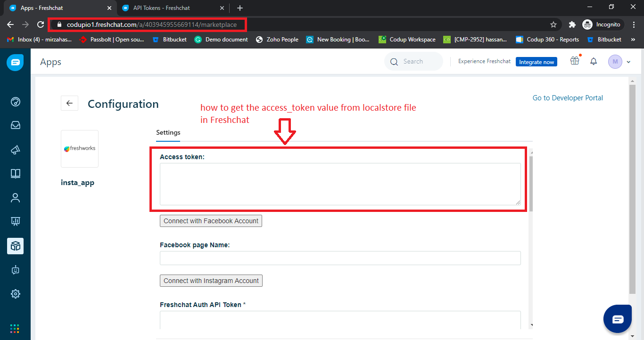Select the Apps cube icon in sidebar
Image resolution: width=644 pixels, height=340 pixels.
tap(16, 246)
